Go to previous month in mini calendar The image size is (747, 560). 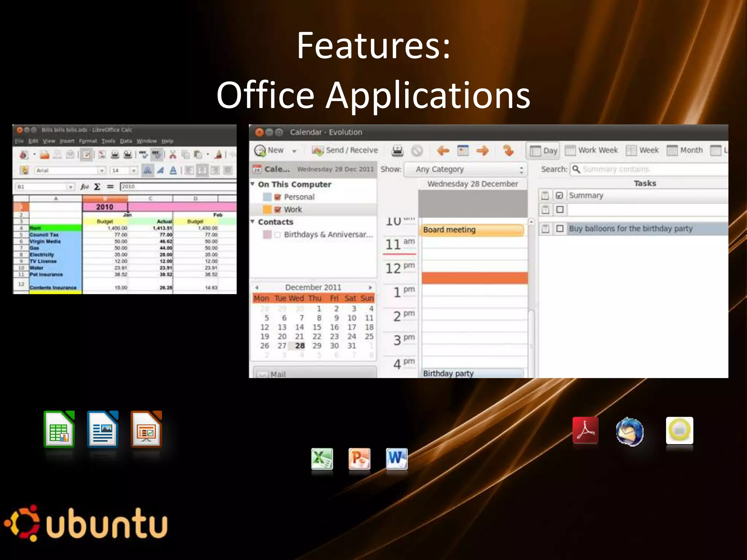pos(256,288)
